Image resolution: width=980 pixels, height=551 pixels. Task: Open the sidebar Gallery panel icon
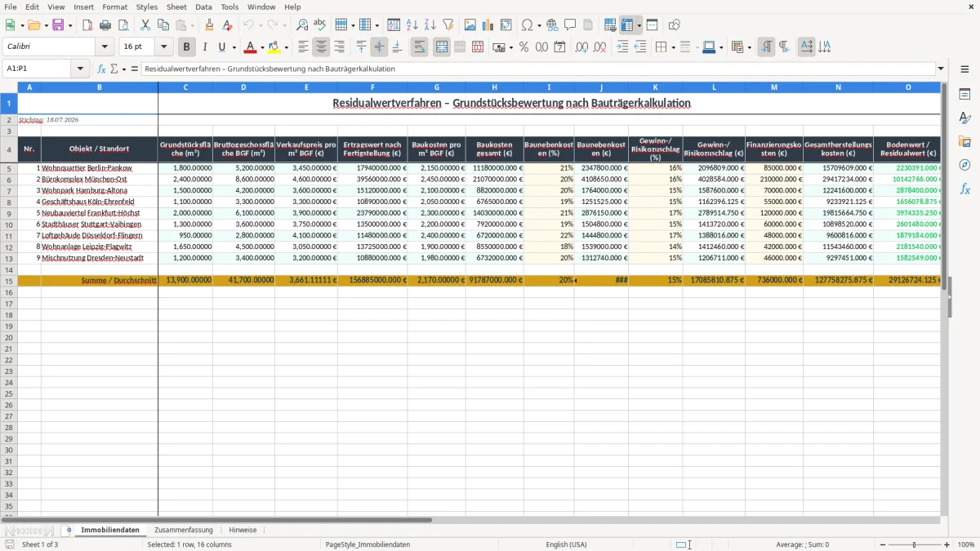964,142
